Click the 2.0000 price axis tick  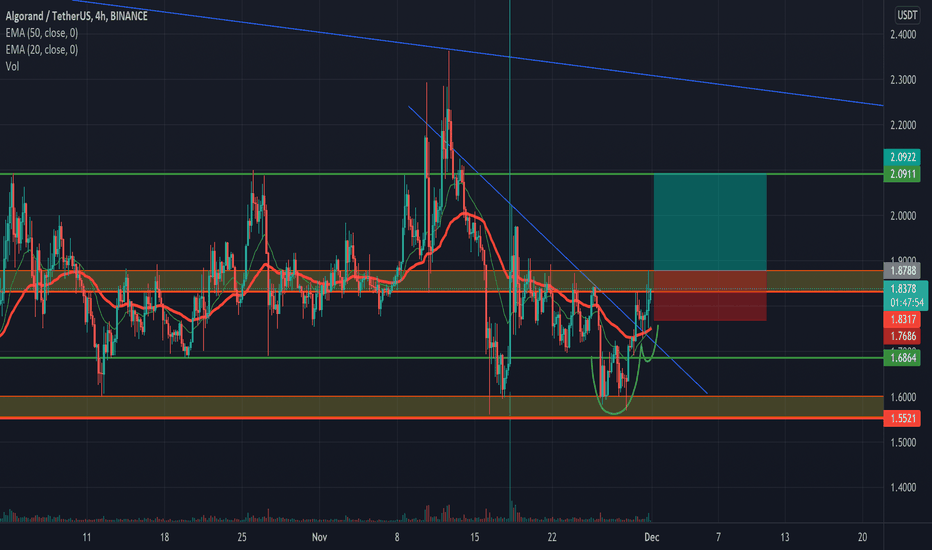coord(903,216)
